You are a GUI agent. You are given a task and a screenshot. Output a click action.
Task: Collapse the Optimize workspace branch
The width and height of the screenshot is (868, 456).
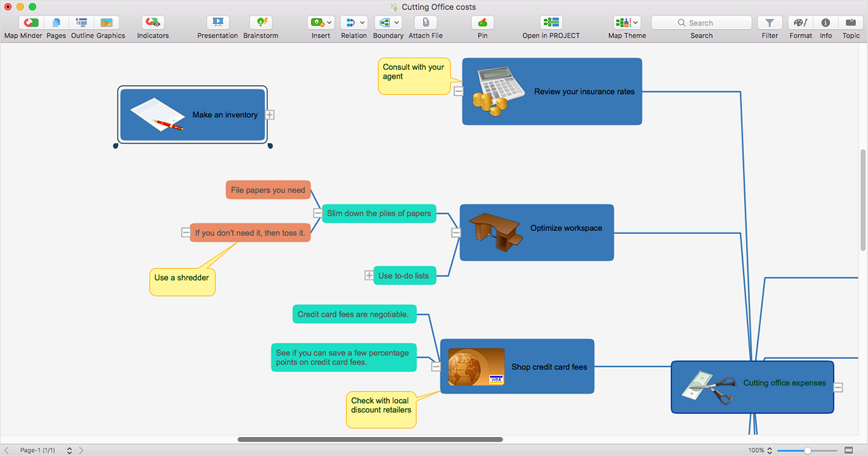tap(456, 232)
